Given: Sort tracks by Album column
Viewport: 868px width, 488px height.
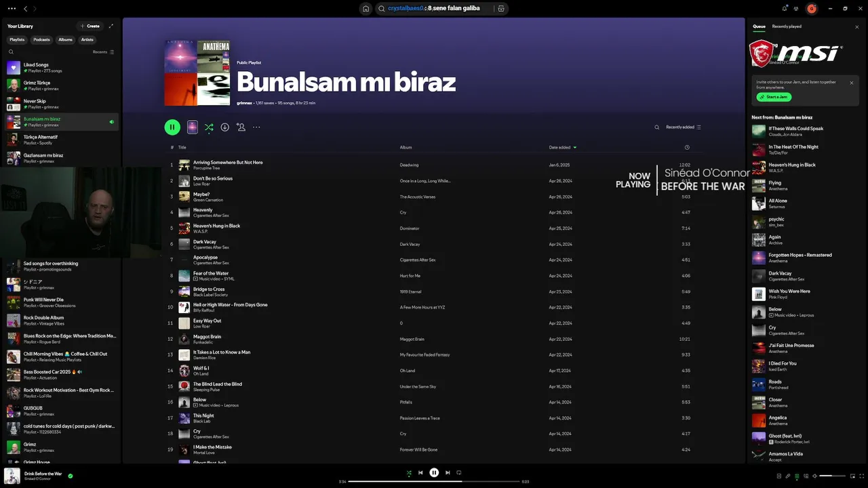Looking at the screenshot, I should pyautogui.click(x=406, y=147).
